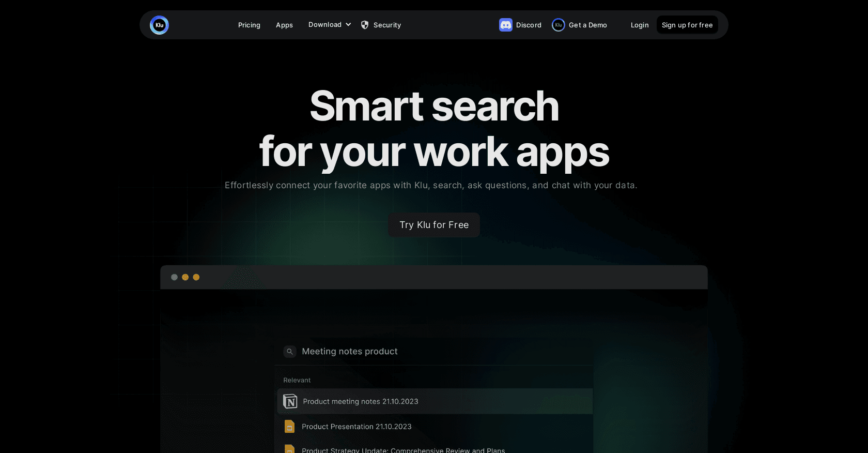Click the Sign up for free button
The image size is (868, 453).
pos(687,25)
